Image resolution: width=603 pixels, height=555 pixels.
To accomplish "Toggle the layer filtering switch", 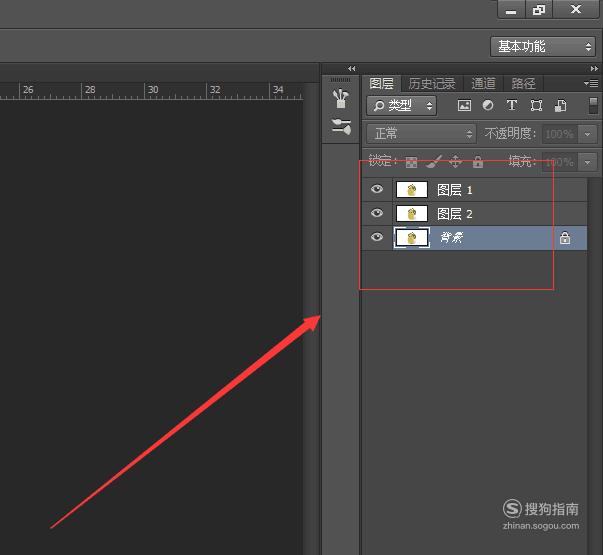I will [x=593, y=105].
